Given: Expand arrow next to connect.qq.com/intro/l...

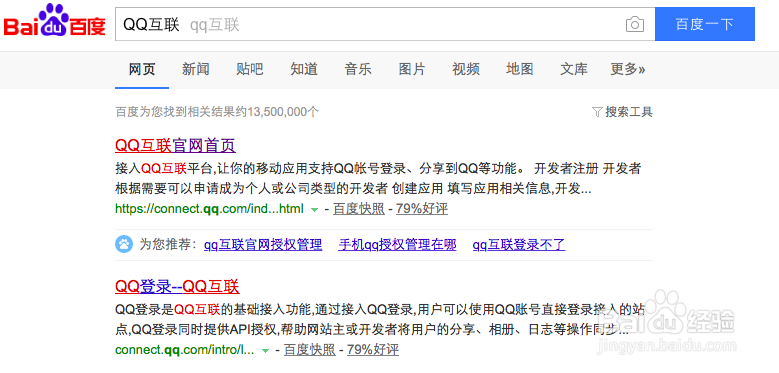Looking at the screenshot, I should point(265,351).
